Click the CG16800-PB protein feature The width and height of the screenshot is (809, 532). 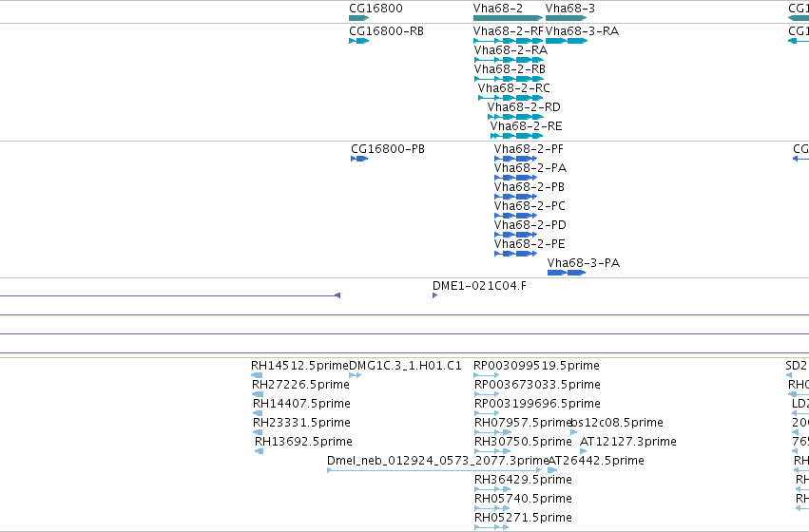click(x=359, y=159)
